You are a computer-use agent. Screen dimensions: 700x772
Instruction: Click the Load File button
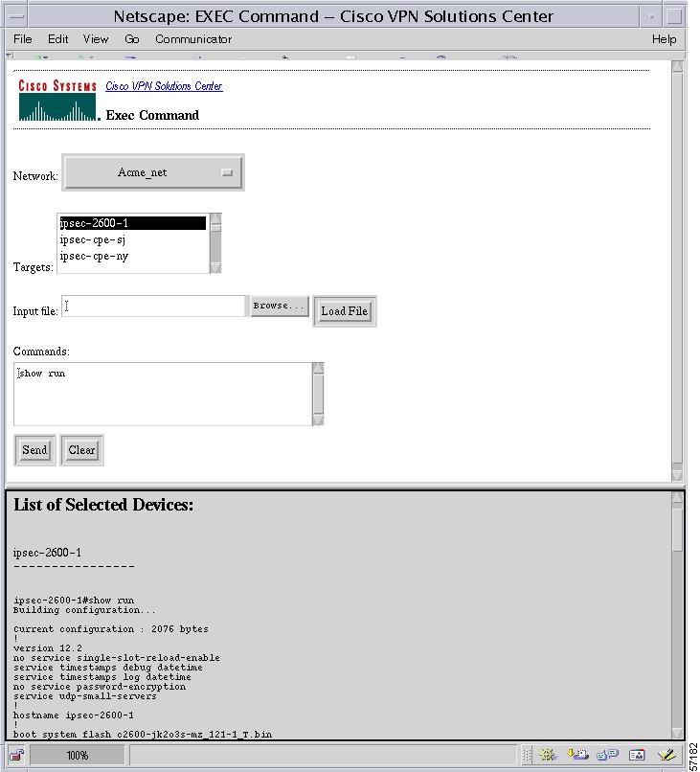[x=345, y=311]
